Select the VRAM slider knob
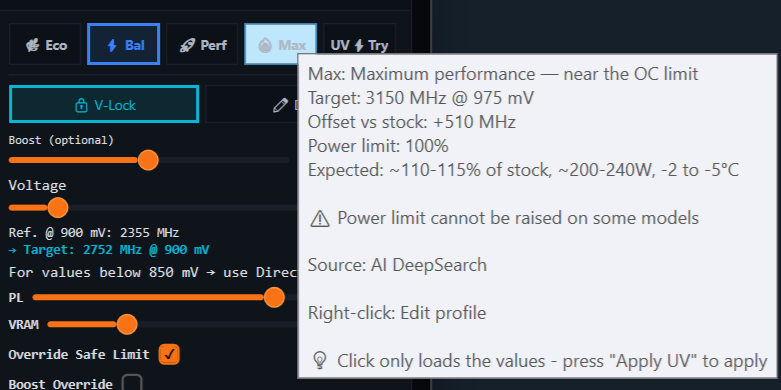This screenshot has width=781, height=390. click(127, 324)
